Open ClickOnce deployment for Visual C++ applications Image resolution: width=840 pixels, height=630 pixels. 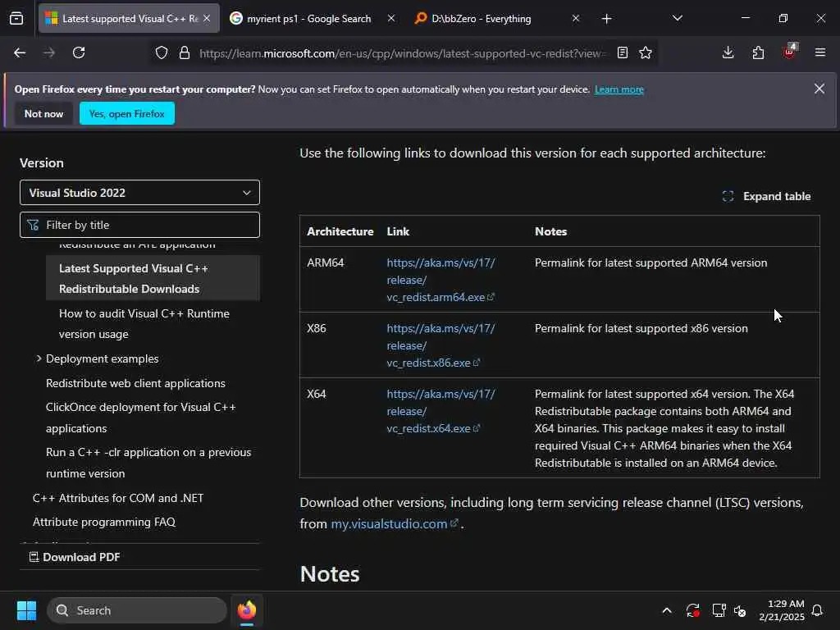(x=141, y=418)
